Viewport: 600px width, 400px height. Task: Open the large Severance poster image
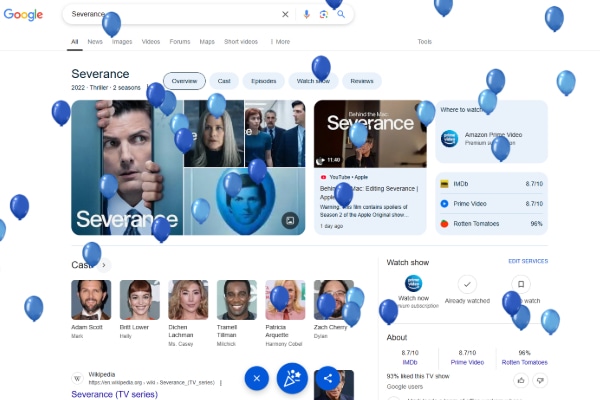click(127, 168)
